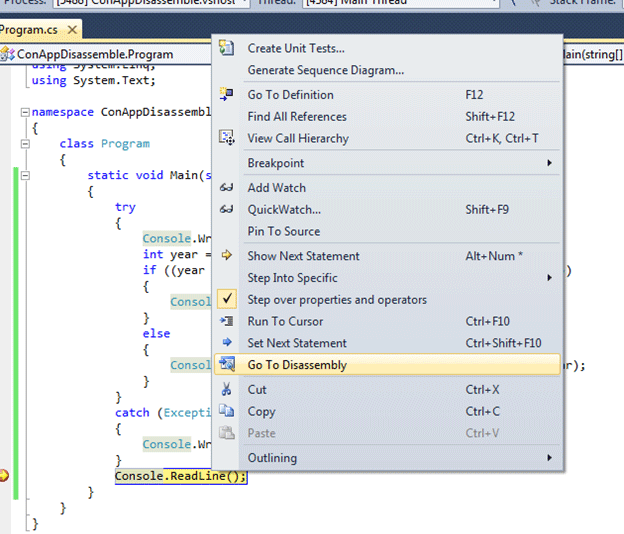This screenshot has width=624, height=534.
Task: Click the Go To Disassembly icon
Action: [227, 364]
